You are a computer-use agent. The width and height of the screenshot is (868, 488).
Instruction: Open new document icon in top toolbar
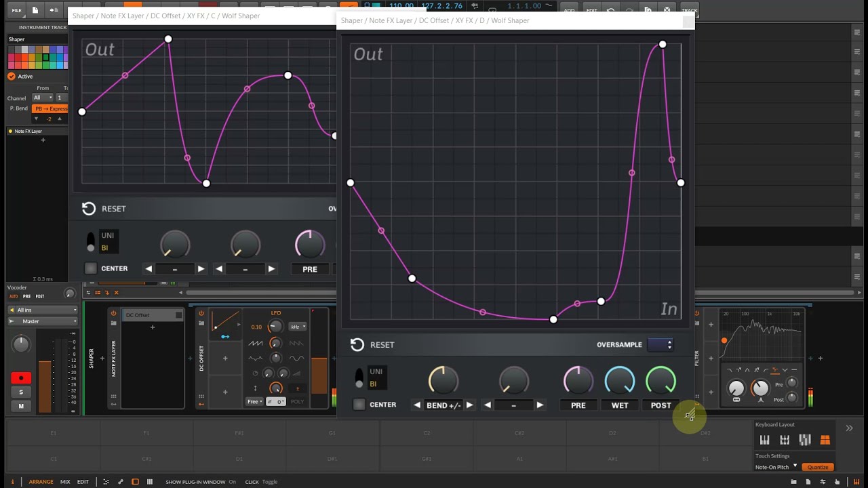35,10
